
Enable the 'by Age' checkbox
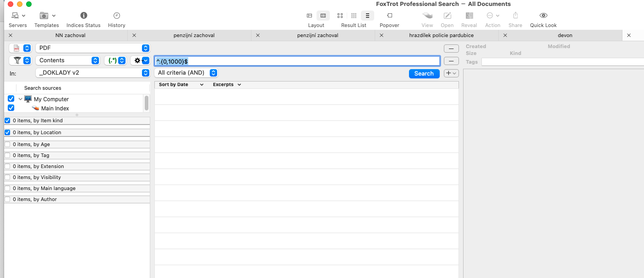click(7, 144)
